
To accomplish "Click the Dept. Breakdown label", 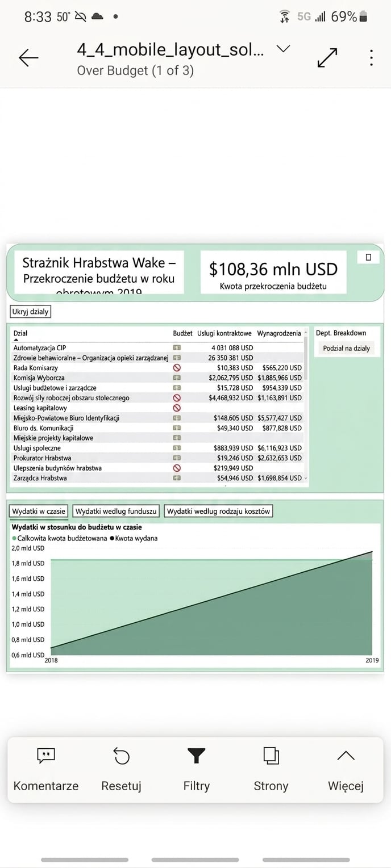I will click(341, 333).
